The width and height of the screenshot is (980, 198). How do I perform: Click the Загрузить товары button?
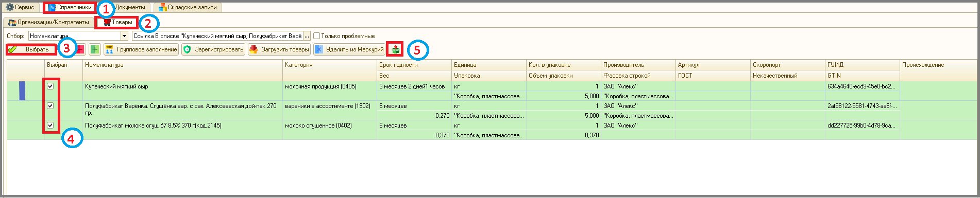click(x=279, y=49)
